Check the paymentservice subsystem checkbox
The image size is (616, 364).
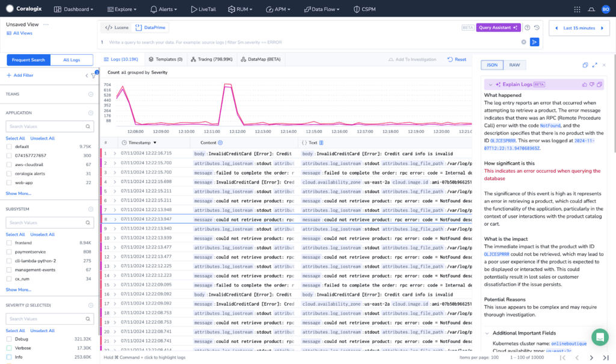click(x=9, y=252)
